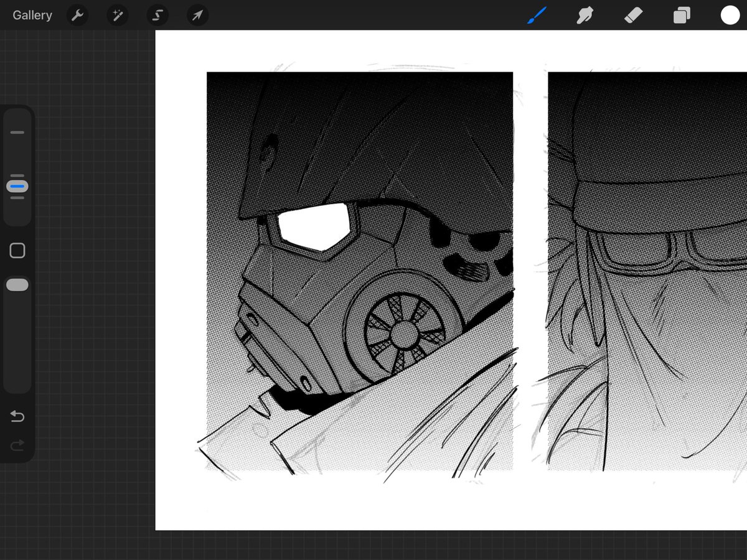747x560 pixels.
Task: Activate the Selection tool
Action: point(157,15)
